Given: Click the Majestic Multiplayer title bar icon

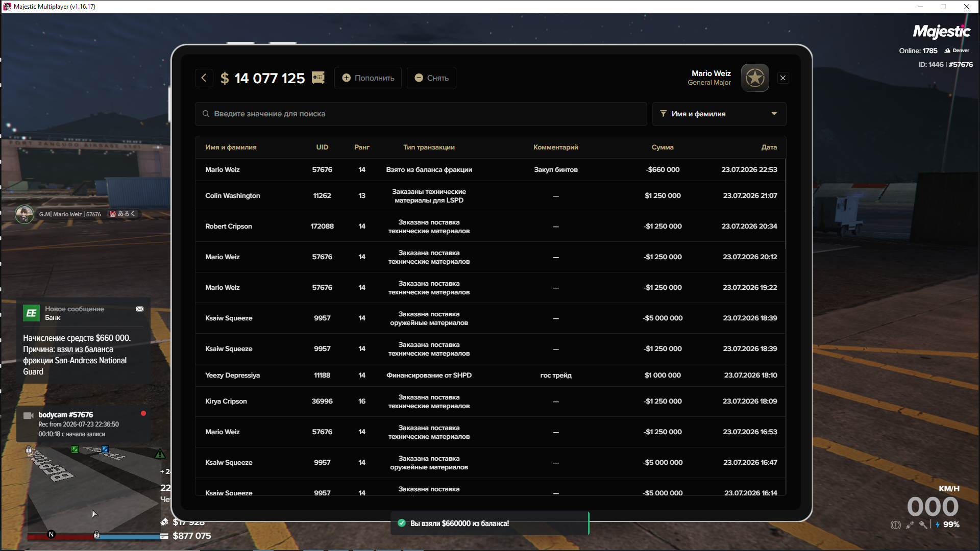Looking at the screenshot, I should tap(7, 7).
